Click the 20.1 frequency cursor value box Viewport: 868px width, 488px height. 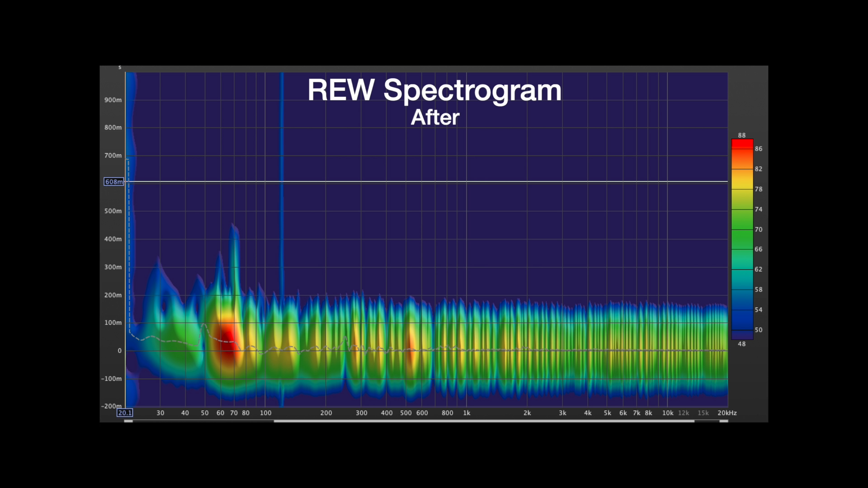coord(125,413)
